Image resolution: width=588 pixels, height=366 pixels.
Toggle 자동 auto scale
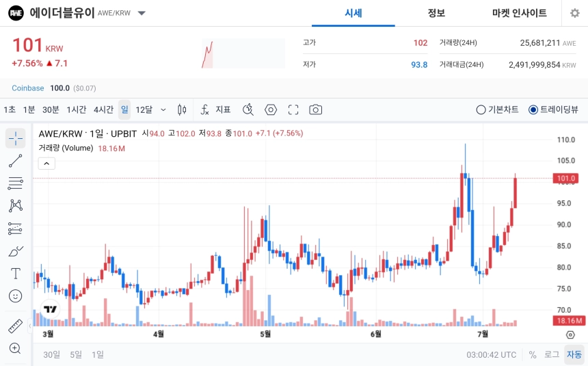click(574, 354)
